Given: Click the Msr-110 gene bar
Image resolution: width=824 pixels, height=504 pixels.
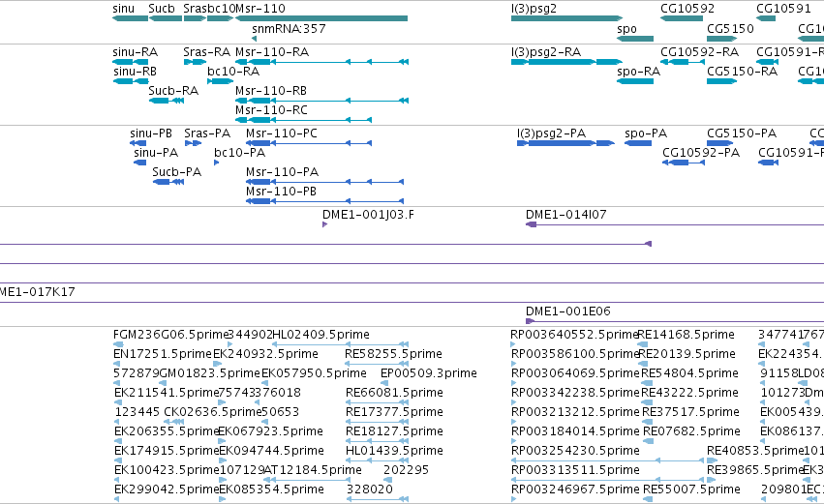Looking at the screenshot, I should [x=321, y=18].
